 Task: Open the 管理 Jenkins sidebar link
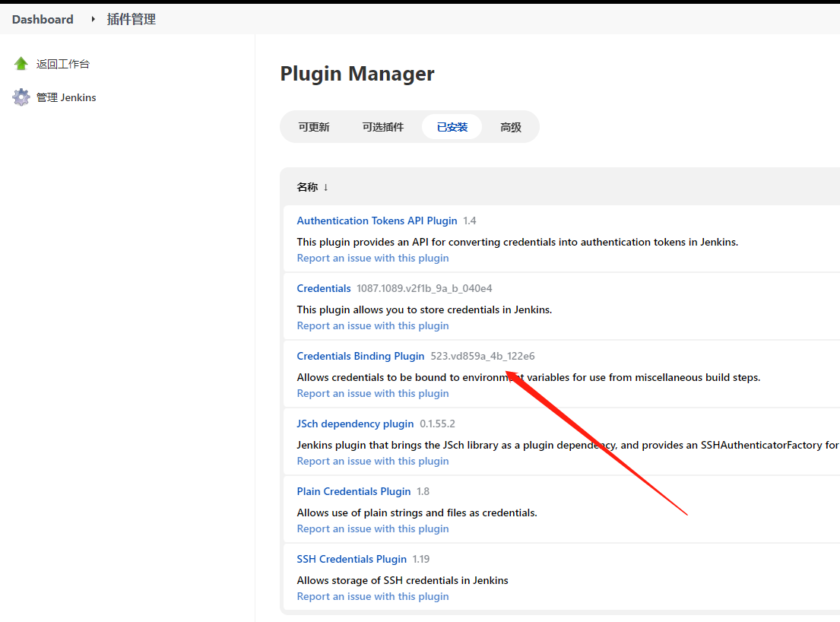click(x=66, y=97)
